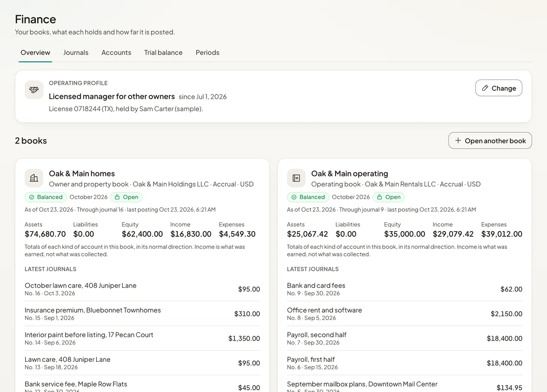Go to the Accounts tab
Screen dimensions: 547x392
pos(116,53)
